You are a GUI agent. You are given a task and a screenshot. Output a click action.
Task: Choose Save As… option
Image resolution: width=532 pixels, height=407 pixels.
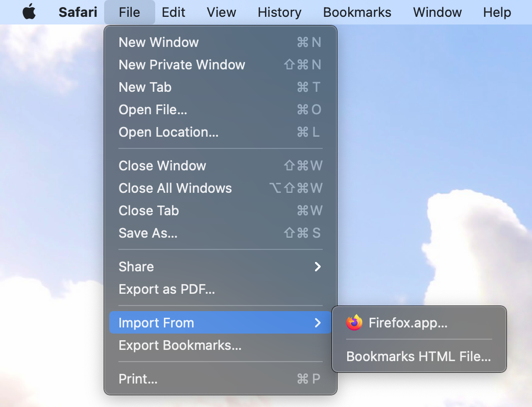(x=148, y=233)
